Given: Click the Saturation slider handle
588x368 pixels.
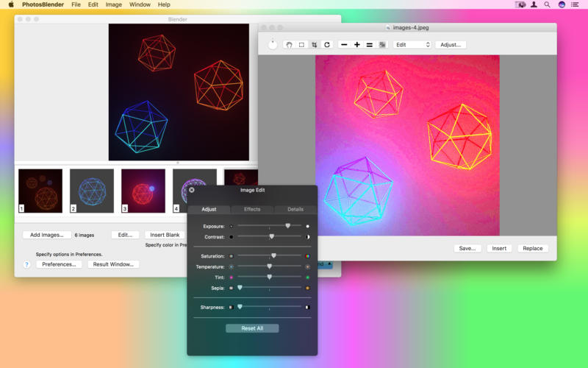Looking at the screenshot, I should pyautogui.click(x=273, y=255).
